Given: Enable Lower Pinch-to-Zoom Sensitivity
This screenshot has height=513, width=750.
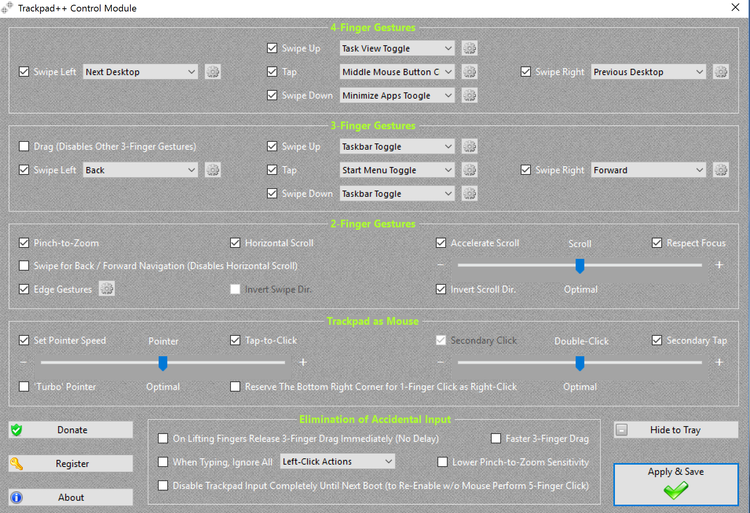Looking at the screenshot, I should click(442, 462).
